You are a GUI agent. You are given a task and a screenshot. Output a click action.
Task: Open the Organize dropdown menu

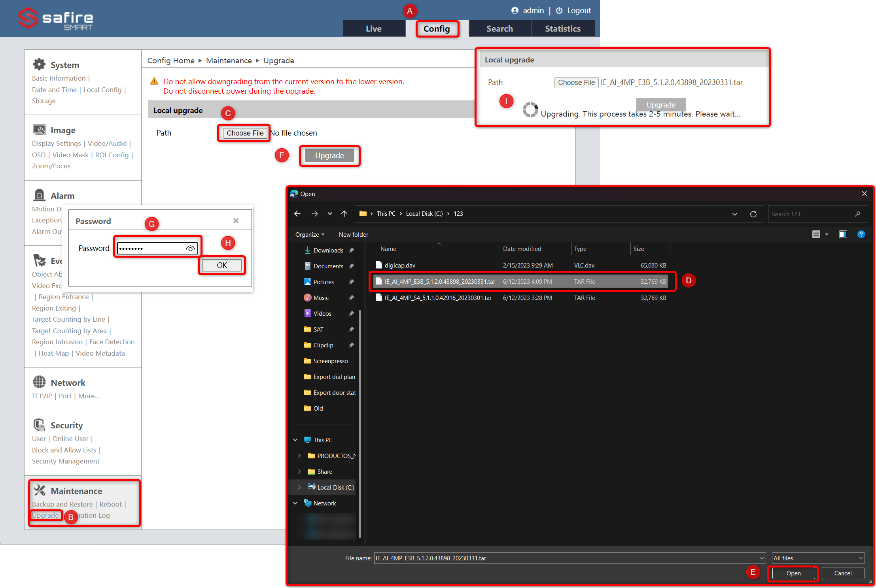click(310, 234)
